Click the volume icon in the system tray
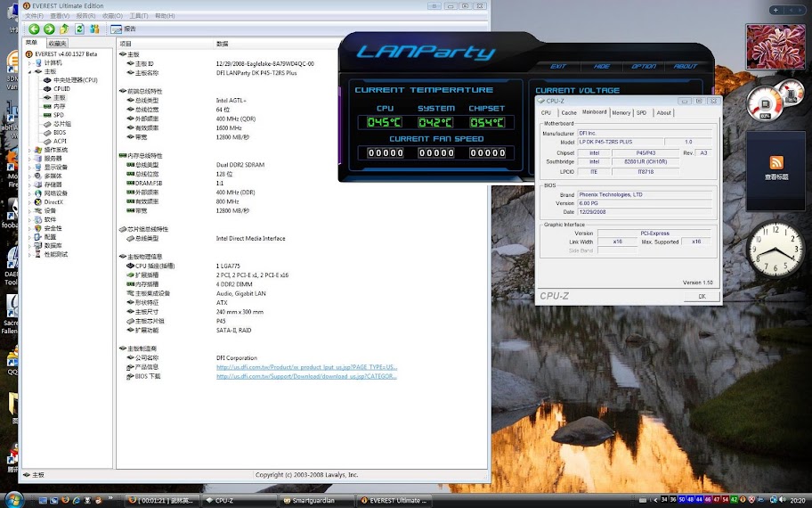 pos(784,500)
